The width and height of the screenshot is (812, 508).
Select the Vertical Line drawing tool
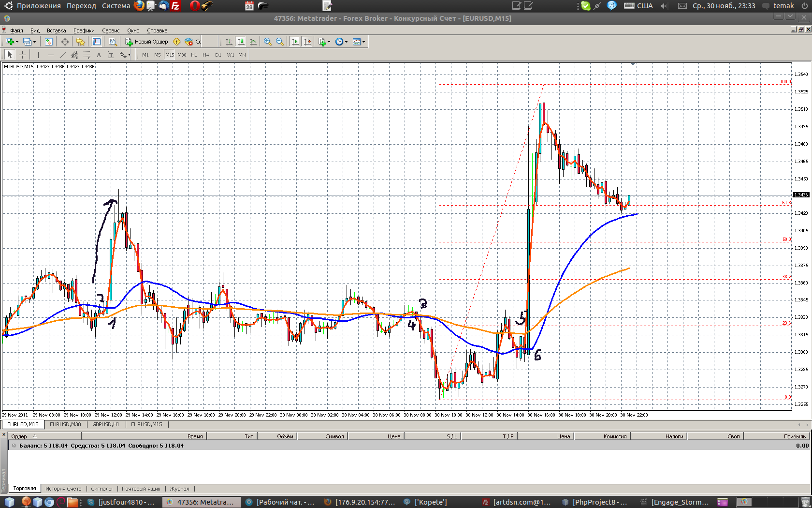click(38, 55)
